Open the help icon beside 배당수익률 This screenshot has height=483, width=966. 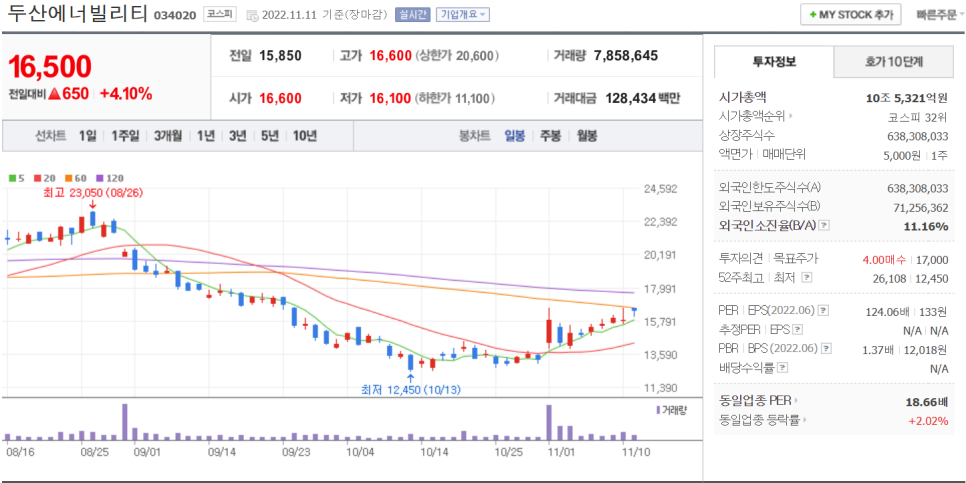click(x=782, y=368)
